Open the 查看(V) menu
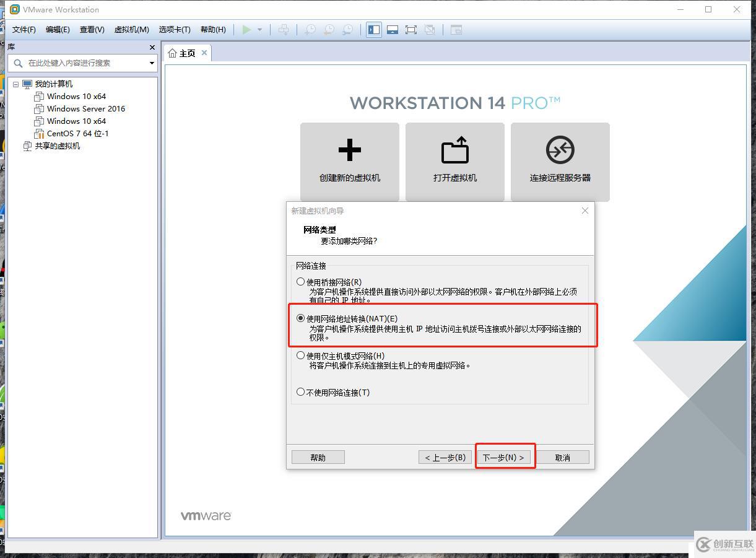Screen dimensions: 756x558 point(92,30)
